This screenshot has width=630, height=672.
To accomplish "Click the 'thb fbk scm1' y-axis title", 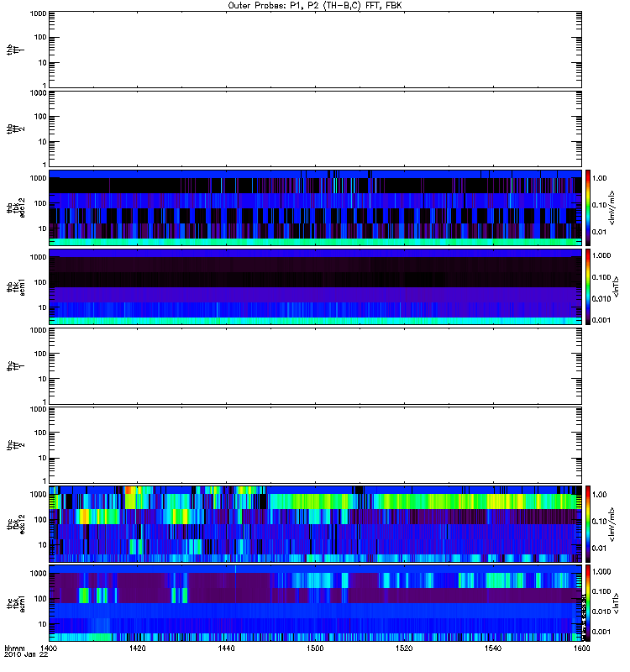I will click(16, 286).
